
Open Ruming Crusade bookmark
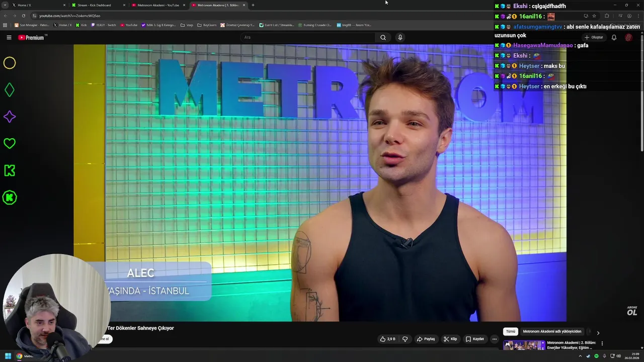[315, 25]
